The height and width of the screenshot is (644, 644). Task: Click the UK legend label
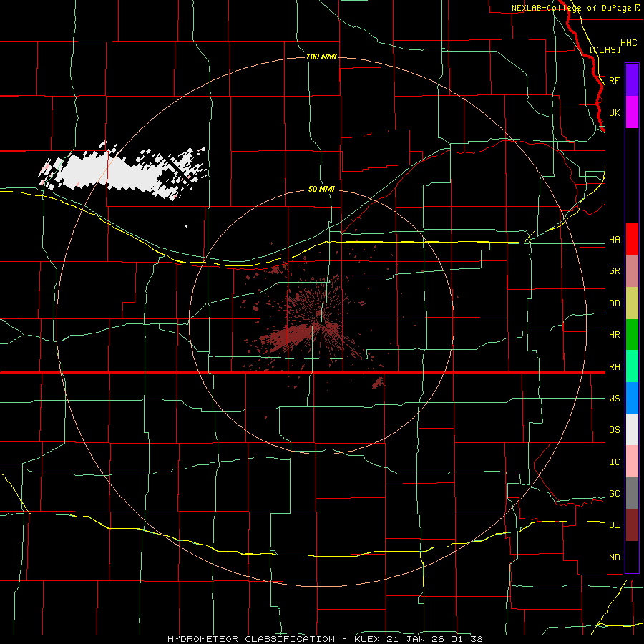tap(614, 113)
